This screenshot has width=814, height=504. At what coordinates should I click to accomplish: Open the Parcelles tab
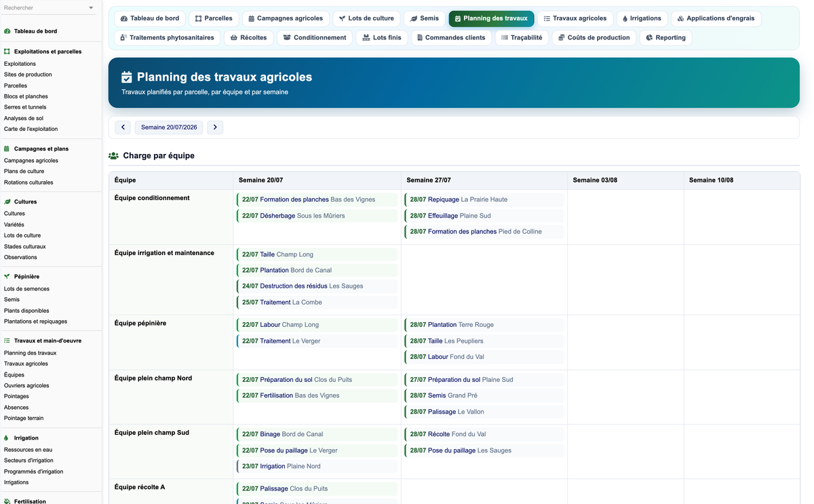click(x=214, y=18)
